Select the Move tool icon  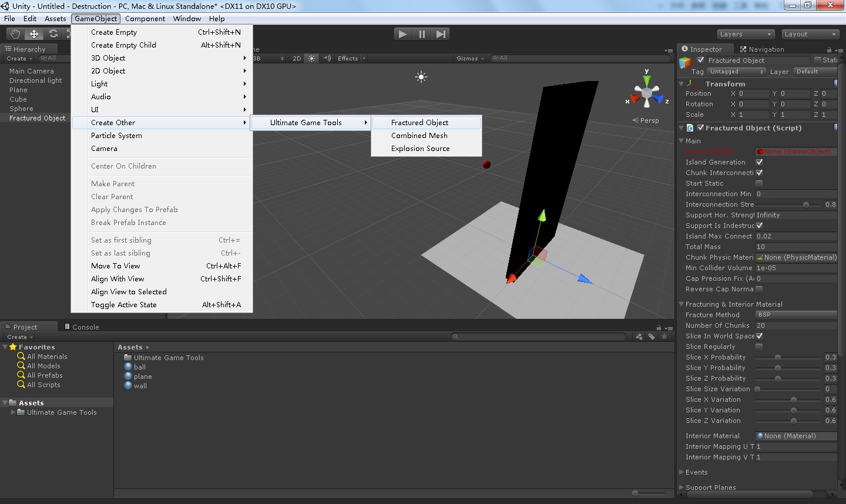click(x=34, y=34)
